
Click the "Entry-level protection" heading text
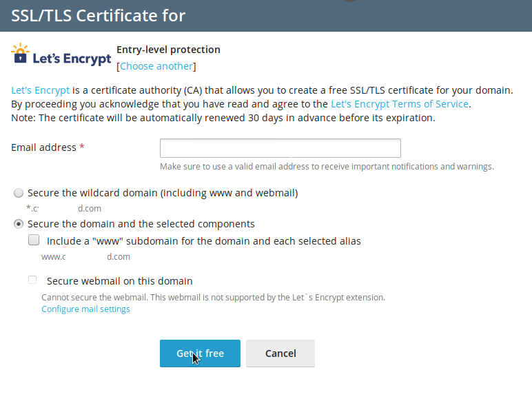[168, 50]
